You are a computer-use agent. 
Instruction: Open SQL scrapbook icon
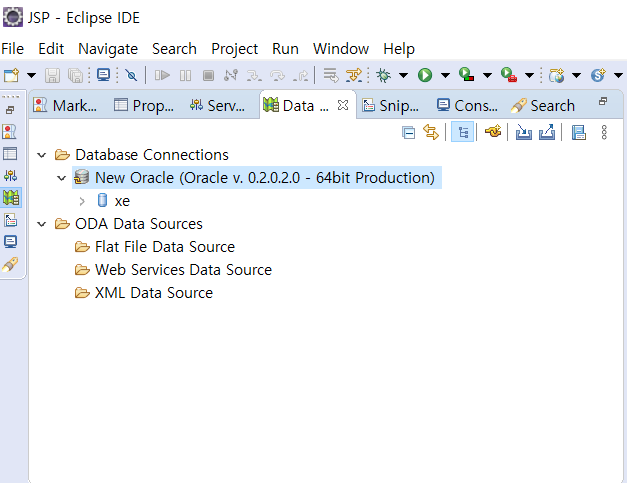pyautogui.click(x=578, y=132)
